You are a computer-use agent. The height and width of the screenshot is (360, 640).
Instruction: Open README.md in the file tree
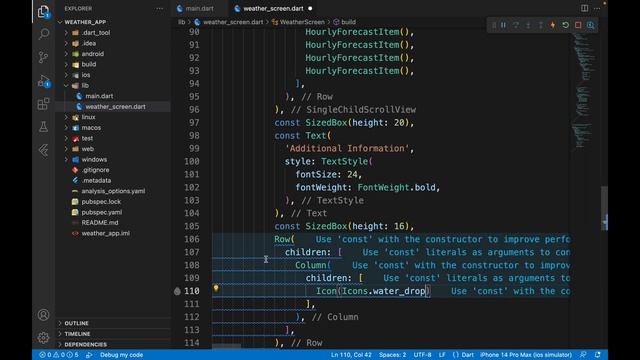click(x=100, y=223)
